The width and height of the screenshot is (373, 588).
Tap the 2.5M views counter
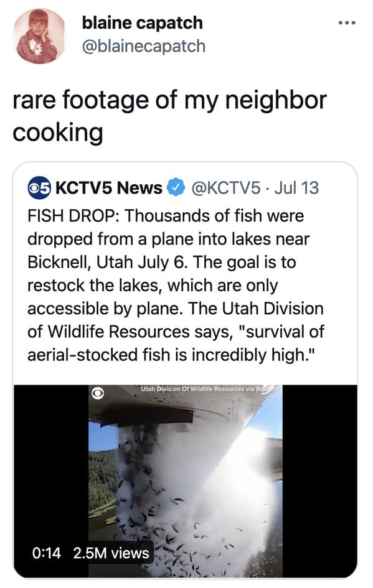pos(111,553)
